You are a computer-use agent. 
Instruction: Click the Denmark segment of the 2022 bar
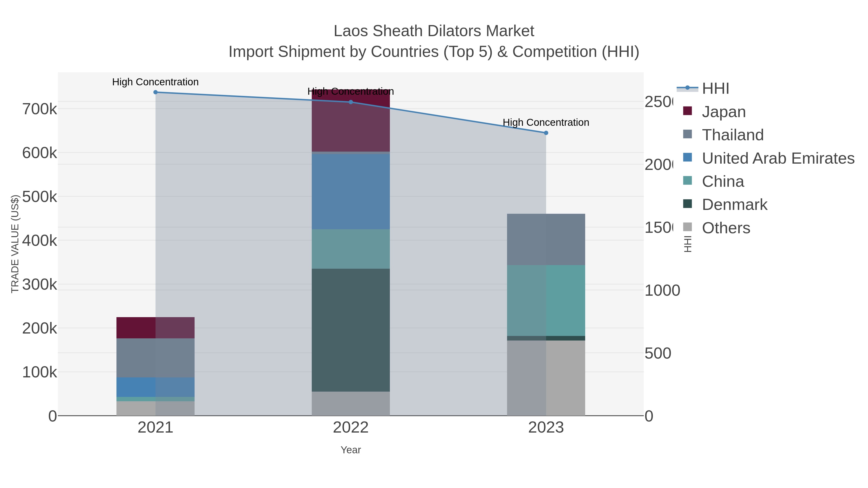(x=351, y=330)
